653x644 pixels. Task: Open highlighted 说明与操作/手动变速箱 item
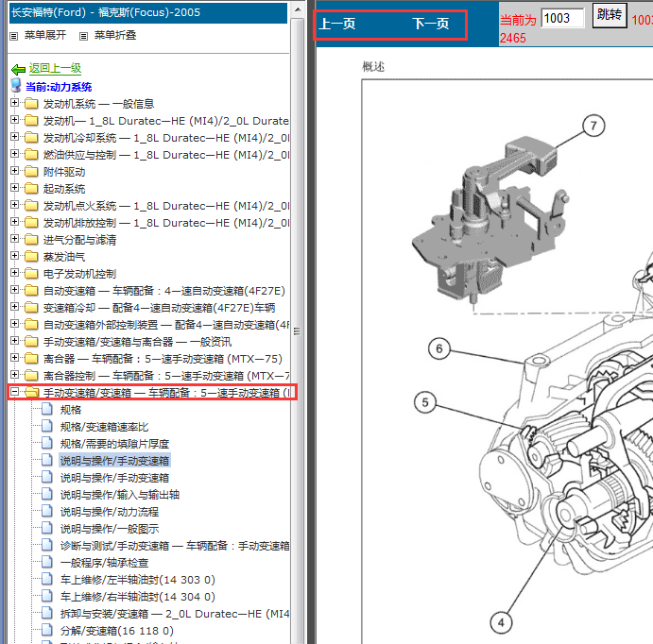tap(114, 461)
